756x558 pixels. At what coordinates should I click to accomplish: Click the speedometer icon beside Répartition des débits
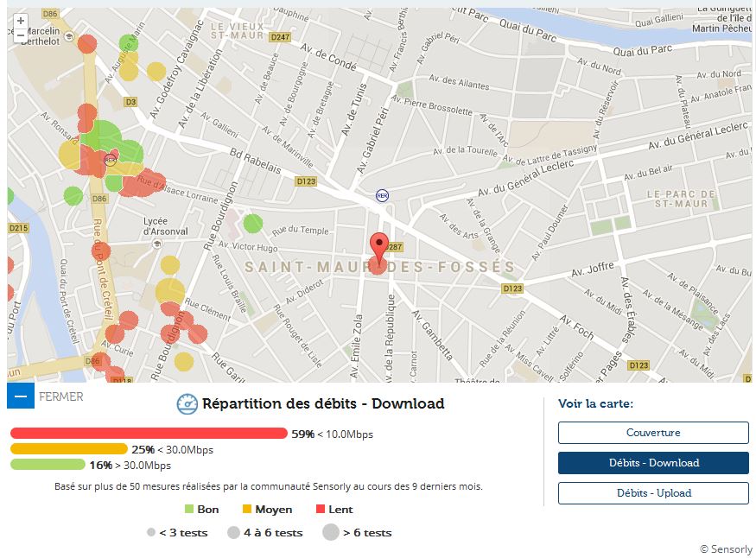(x=187, y=404)
